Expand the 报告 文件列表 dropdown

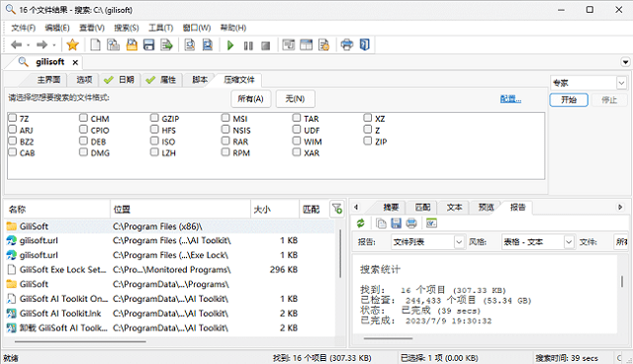point(459,241)
